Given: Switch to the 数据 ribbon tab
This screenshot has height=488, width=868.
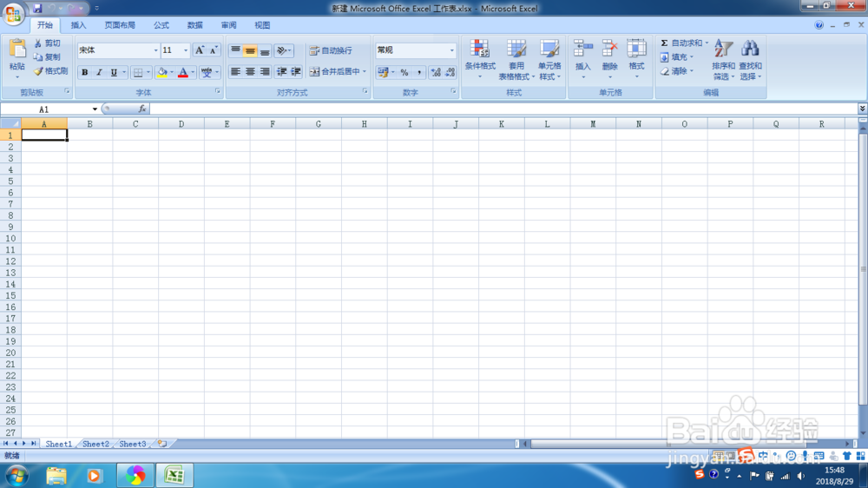Looking at the screenshot, I should coord(194,25).
